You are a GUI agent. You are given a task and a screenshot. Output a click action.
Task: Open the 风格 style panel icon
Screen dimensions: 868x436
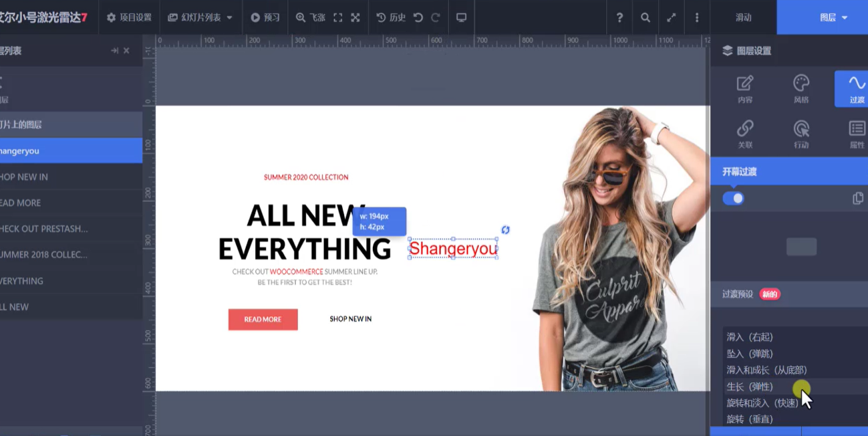(801, 88)
